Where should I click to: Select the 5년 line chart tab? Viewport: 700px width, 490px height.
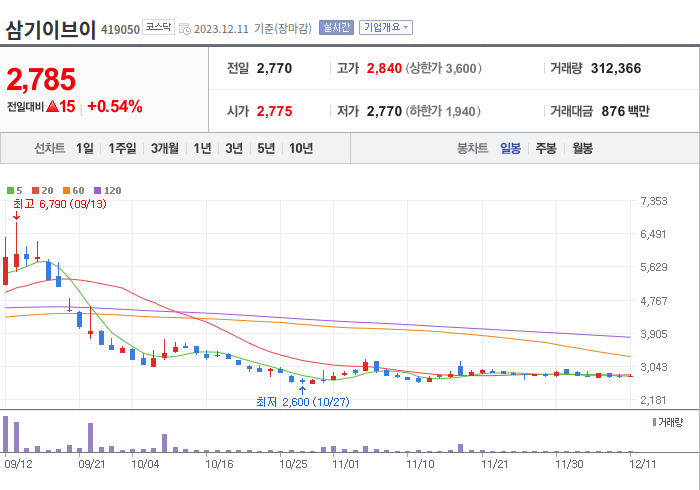pyautogui.click(x=266, y=148)
